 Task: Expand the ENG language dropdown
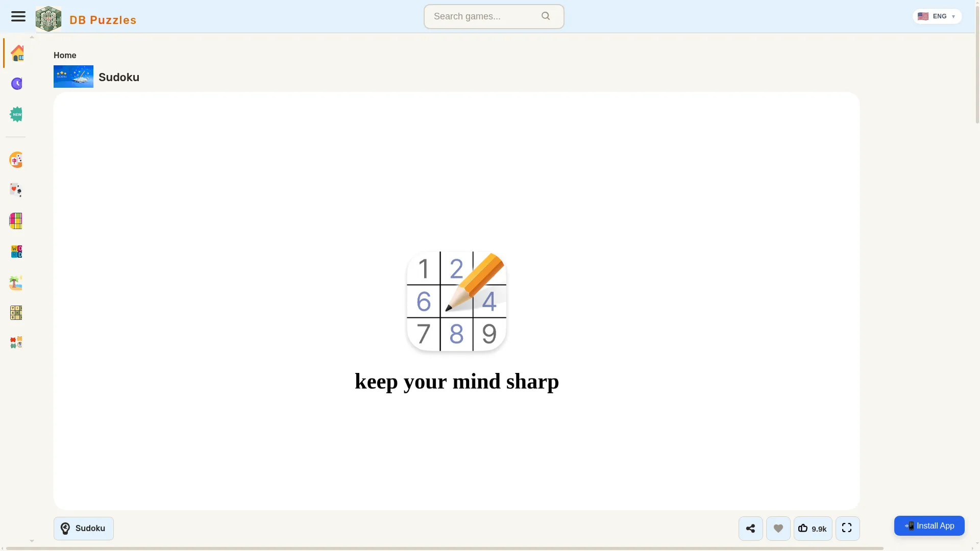click(x=937, y=16)
